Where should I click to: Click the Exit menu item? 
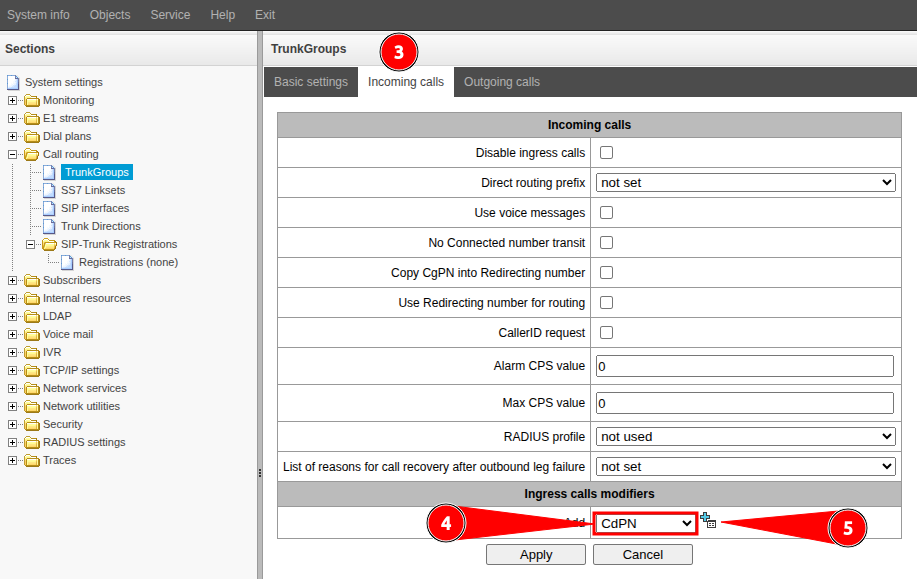pyautogui.click(x=265, y=15)
